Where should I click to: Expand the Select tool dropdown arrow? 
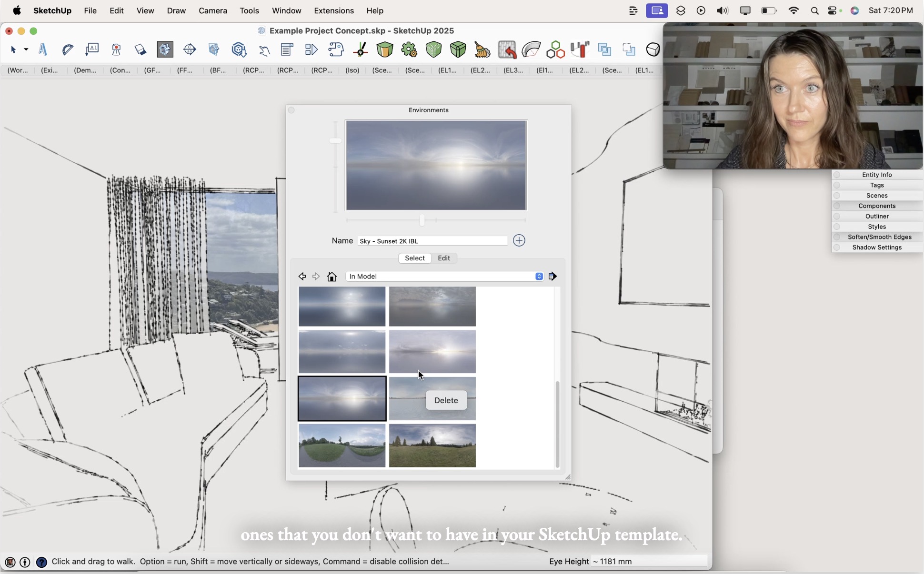(x=25, y=49)
